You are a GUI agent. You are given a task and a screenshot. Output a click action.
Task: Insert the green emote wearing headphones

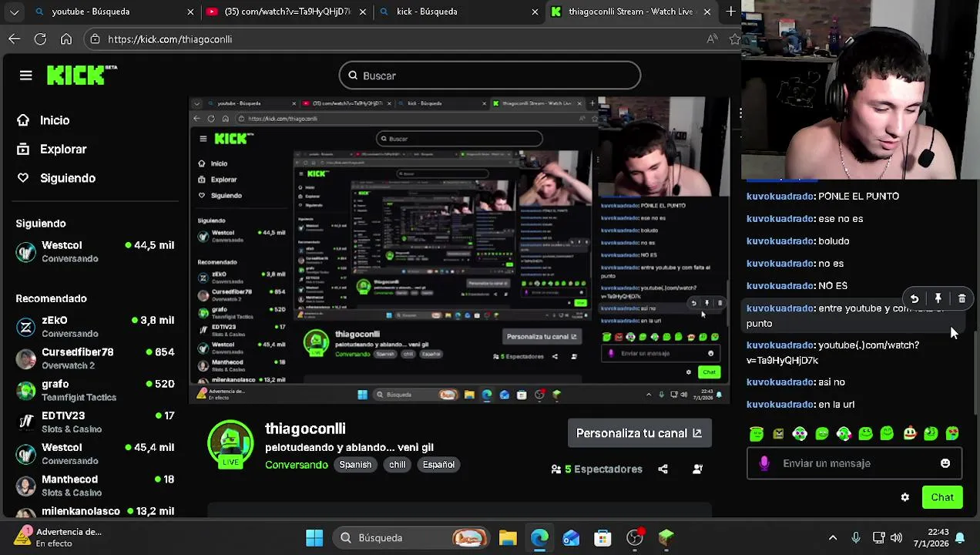point(800,434)
